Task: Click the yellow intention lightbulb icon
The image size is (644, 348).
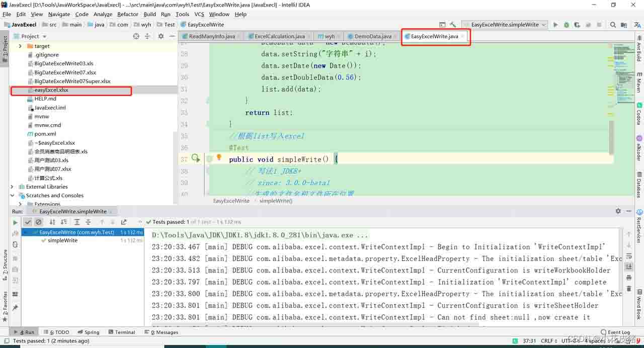Action: (219, 157)
